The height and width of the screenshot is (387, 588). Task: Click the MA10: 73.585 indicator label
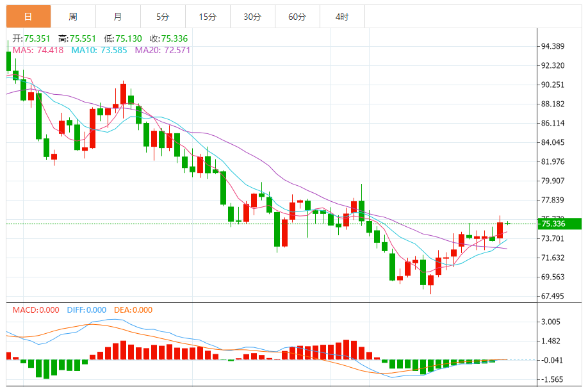click(99, 50)
